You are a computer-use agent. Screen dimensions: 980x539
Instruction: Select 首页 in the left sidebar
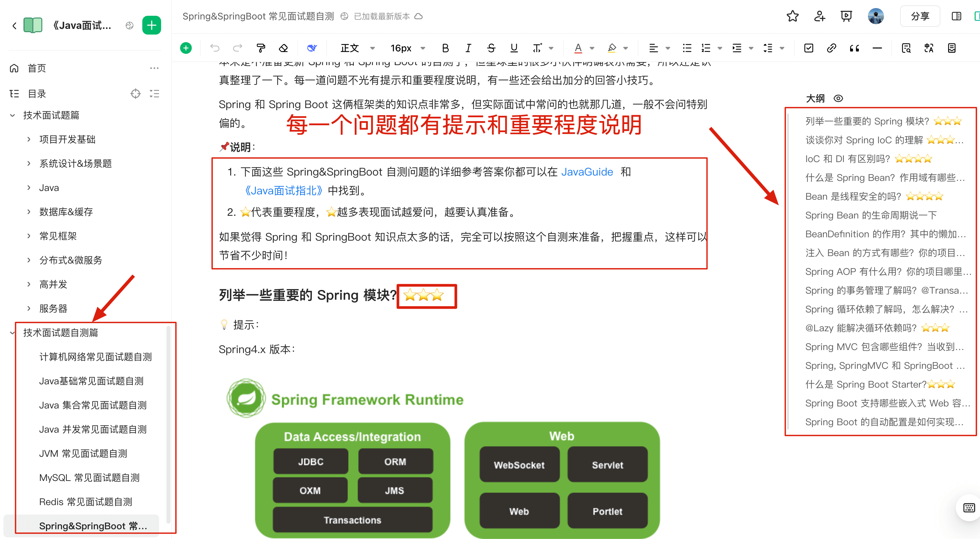tap(37, 68)
